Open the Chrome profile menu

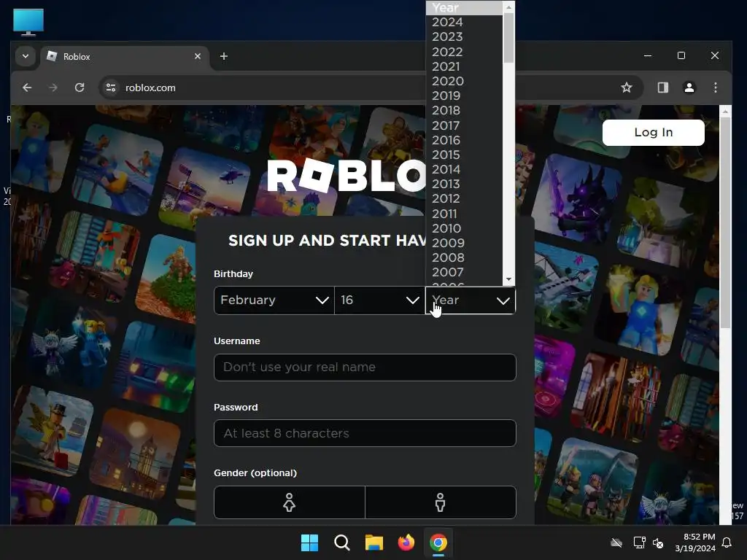[689, 87]
